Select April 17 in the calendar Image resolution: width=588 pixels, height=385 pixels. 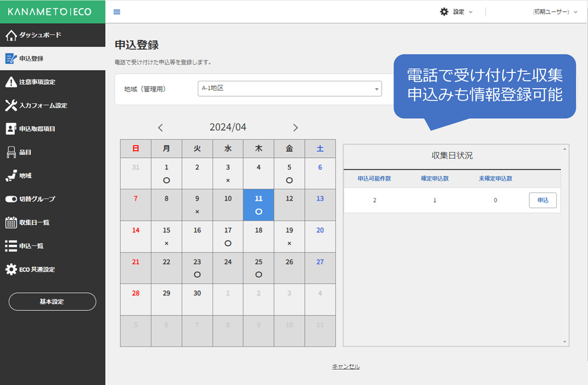pos(228,236)
